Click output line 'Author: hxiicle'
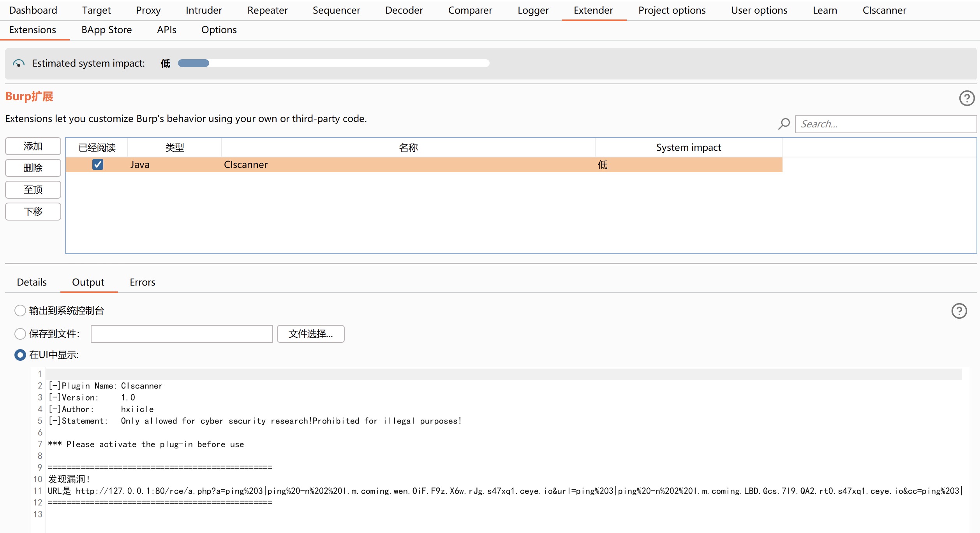This screenshot has width=980, height=533. tap(101, 409)
